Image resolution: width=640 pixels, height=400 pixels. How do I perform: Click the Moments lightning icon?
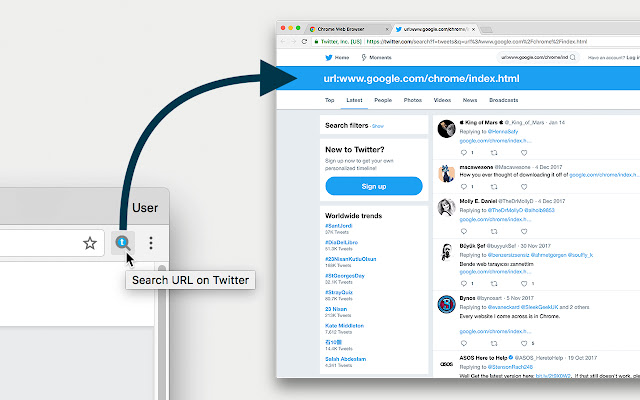[x=364, y=58]
